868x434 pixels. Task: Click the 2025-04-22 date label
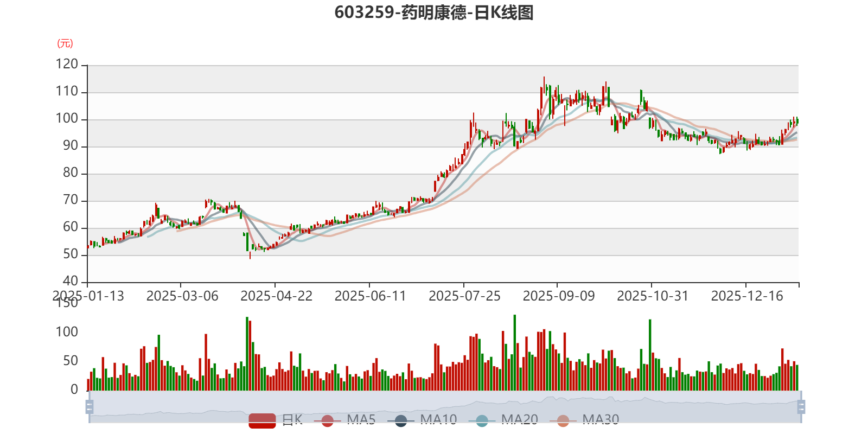277,296
